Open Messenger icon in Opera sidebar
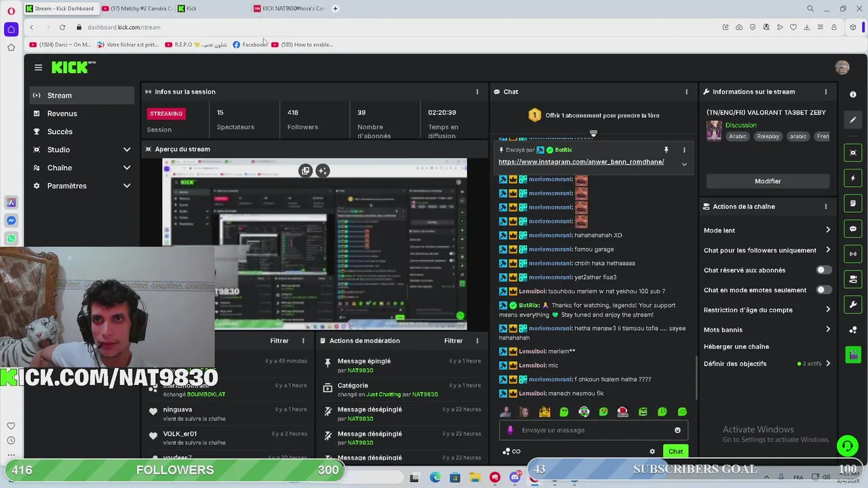This screenshot has width=868, height=488. pyautogui.click(x=11, y=220)
